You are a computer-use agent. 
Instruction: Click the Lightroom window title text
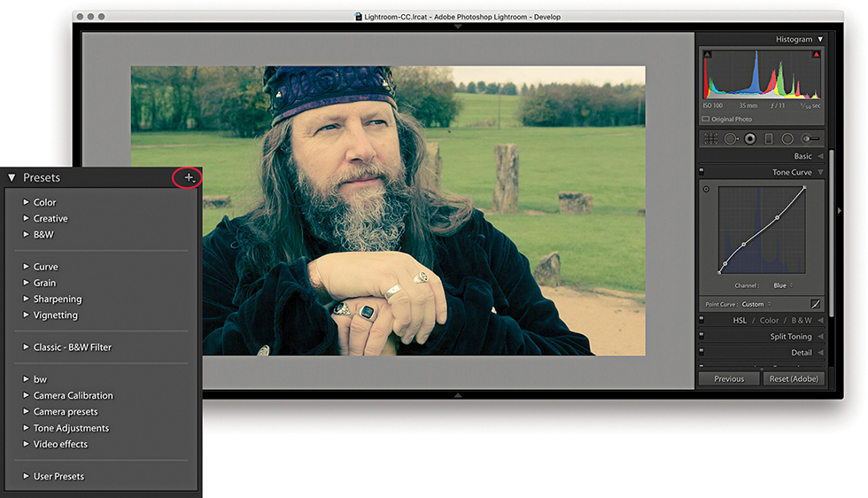pos(462,17)
